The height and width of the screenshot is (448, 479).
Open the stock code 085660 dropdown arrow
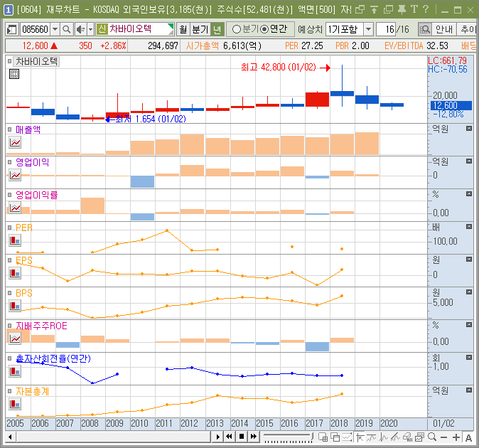[55, 30]
